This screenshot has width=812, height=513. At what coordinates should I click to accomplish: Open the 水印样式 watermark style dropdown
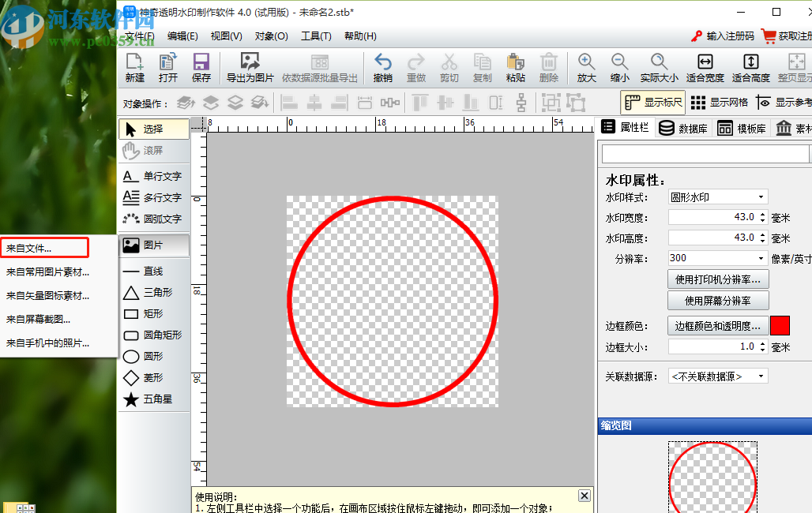[762, 197]
